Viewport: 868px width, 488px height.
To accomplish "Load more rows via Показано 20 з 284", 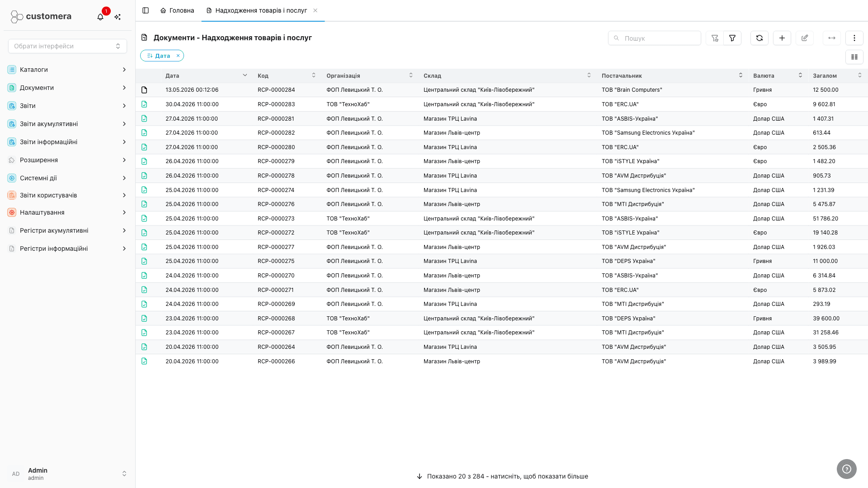I will click(502, 476).
